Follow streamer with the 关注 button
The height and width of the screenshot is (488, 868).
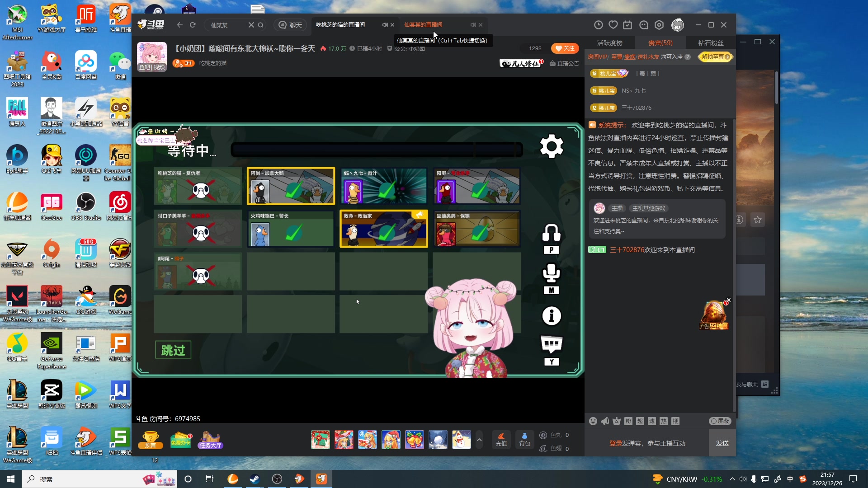click(x=565, y=48)
